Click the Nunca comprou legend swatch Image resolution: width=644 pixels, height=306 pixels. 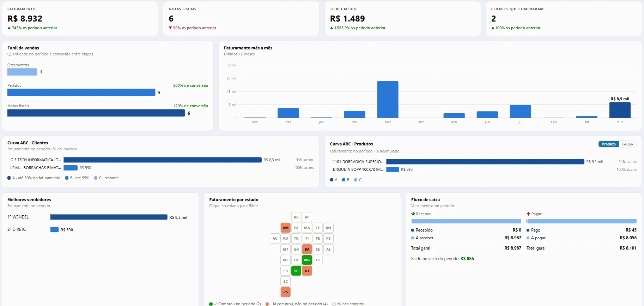[x=334, y=304]
